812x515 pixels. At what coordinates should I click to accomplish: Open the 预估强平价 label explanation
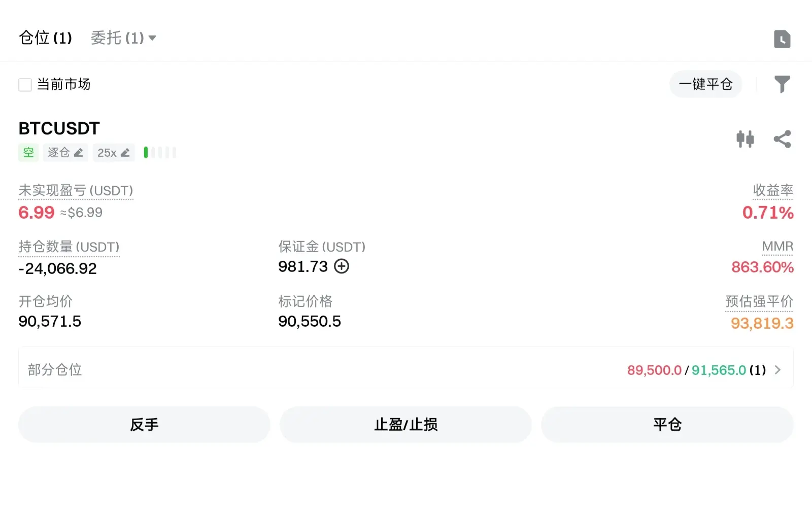(759, 301)
